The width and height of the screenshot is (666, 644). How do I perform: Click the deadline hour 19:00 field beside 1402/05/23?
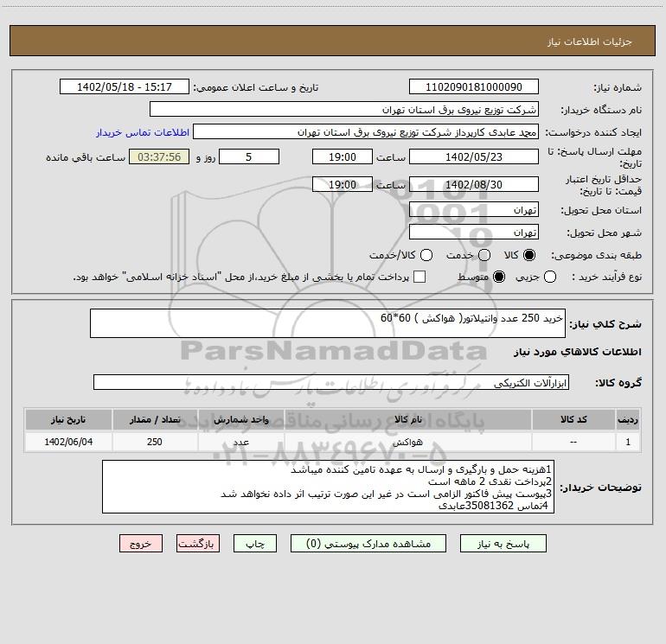tap(343, 156)
